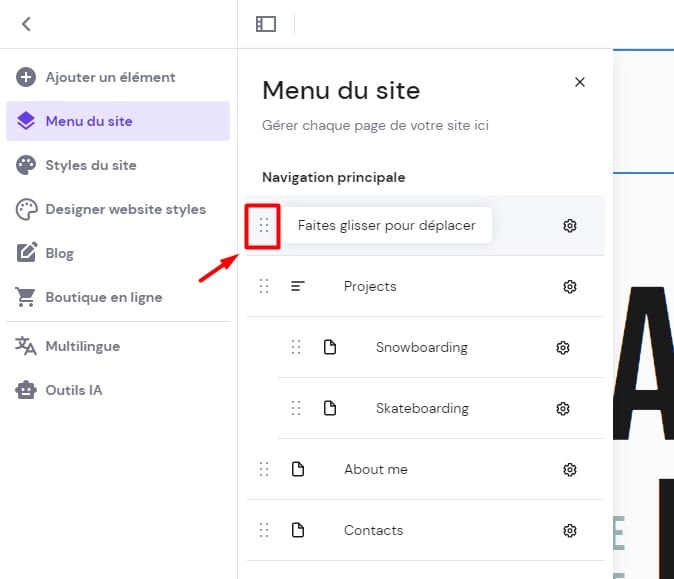Open the Blog section
The height and width of the screenshot is (579, 674).
coord(118,253)
